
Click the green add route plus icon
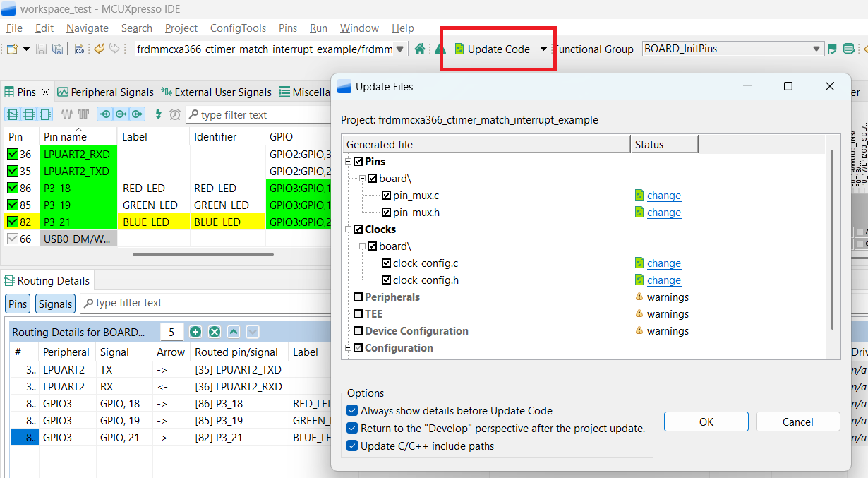(195, 332)
